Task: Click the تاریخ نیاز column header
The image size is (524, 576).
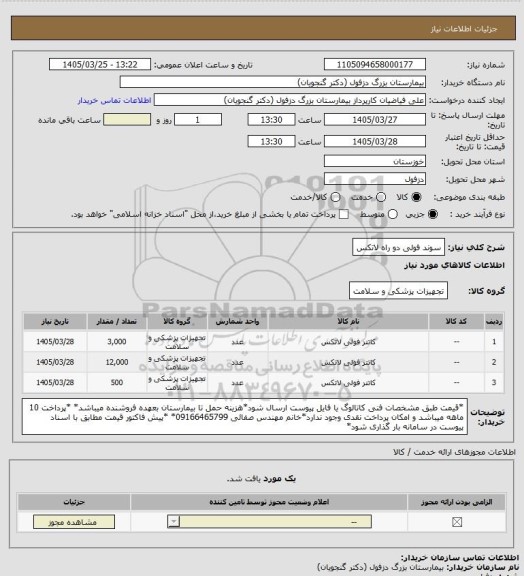Action: click(55, 322)
